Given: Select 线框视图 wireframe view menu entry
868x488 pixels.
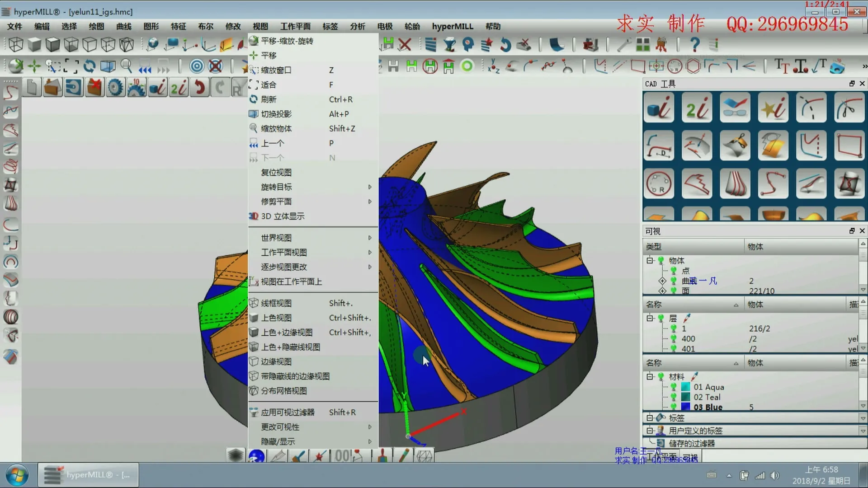Looking at the screenshot, I should [x=276, y=303].
